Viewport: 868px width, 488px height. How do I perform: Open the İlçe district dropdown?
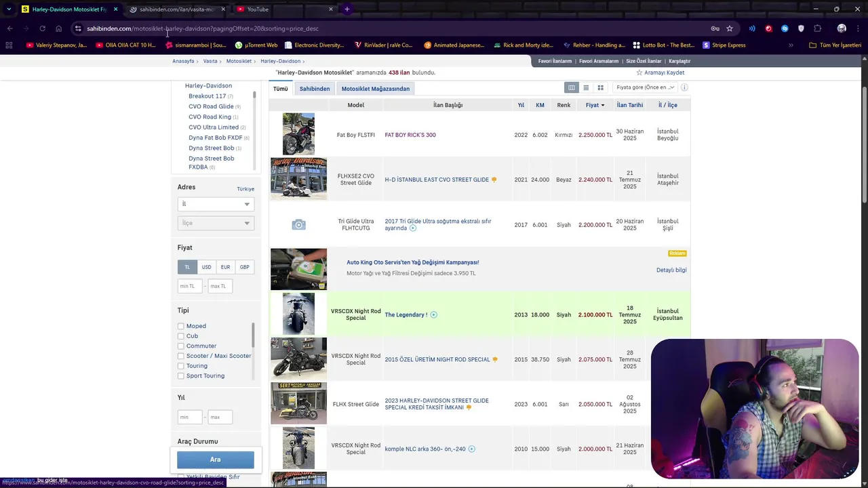pyautogui.click(x=216, y=223)
